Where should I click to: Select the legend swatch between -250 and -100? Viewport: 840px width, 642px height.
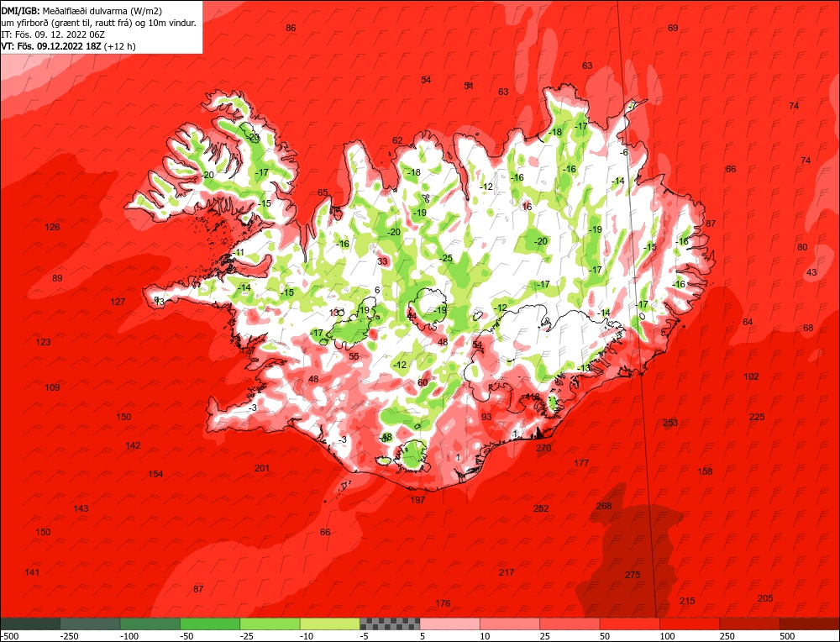point(90,624)
